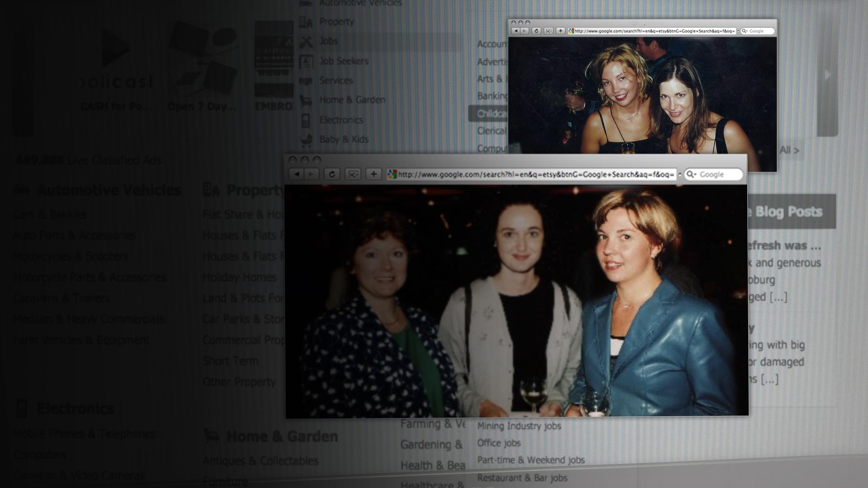Screen dimensions: 868x488
Task: Open Mobile Phones & Telephones link
Action: coord(85,433)
